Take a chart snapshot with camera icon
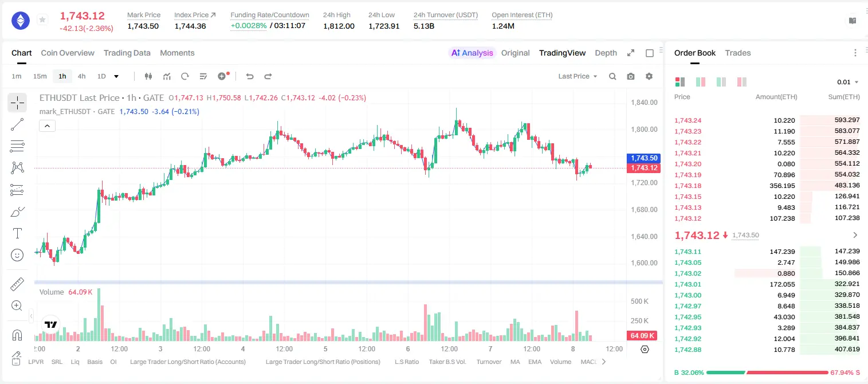 631,76
